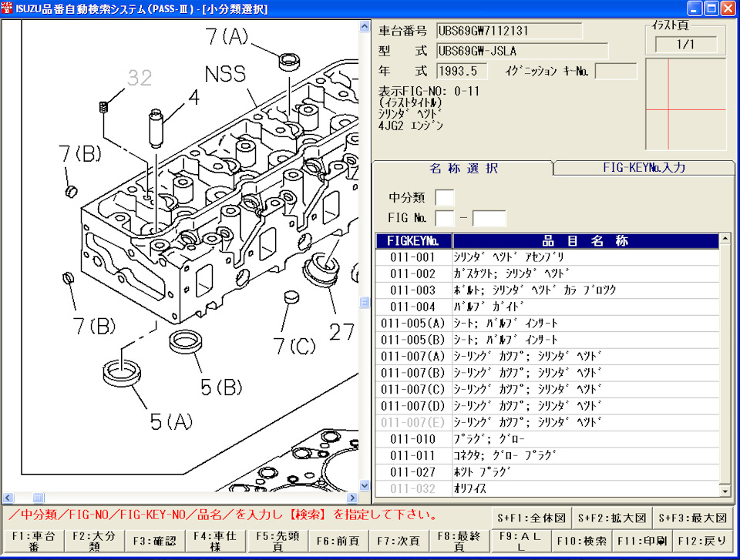740x560 pixels.
Task: Switch to the FIG-KEYNo.入力 tab
Action: [x=644, y=168]
